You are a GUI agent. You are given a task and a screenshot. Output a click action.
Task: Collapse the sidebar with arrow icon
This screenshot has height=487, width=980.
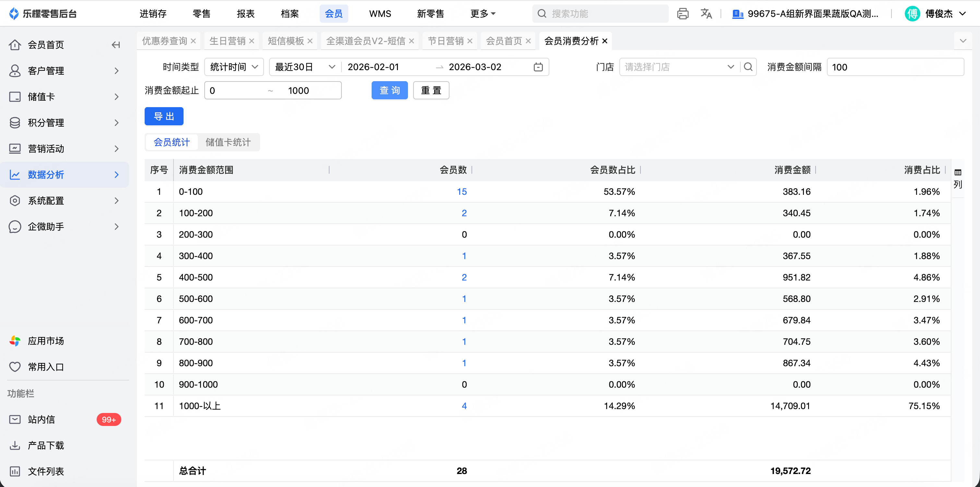[x=116, y=45]
